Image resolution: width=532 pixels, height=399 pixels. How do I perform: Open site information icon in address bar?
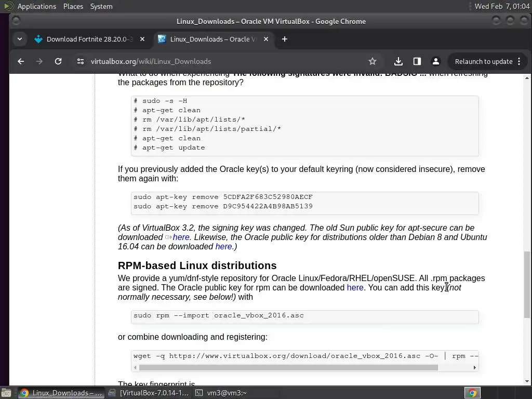coord(81,61)
